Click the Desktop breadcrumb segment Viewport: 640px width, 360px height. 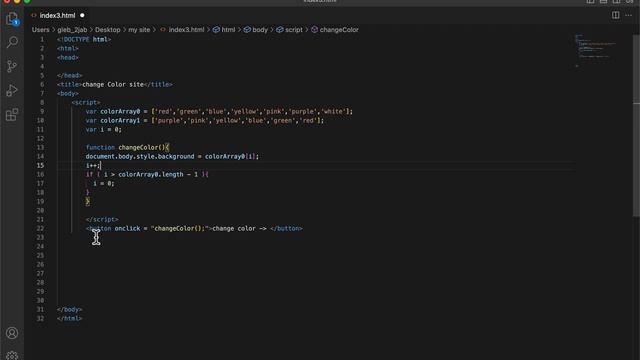point(107,30)
